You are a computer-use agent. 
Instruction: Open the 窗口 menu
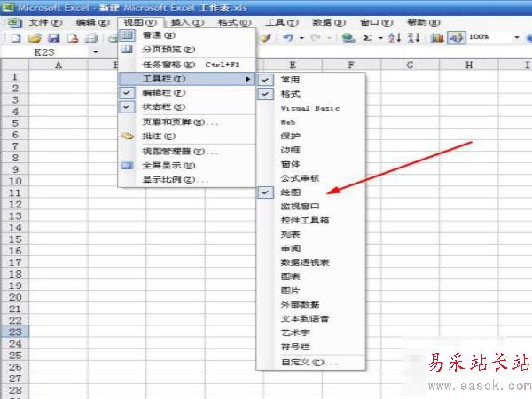376,23
